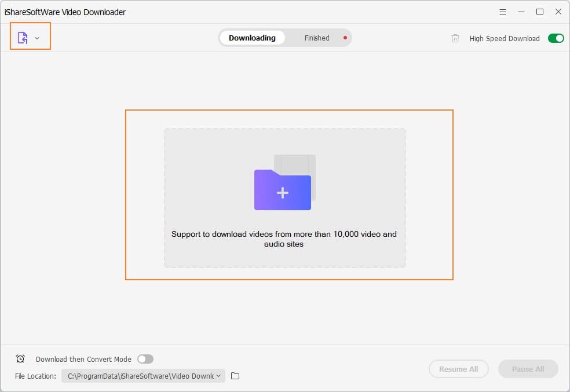Click the trash icon to clear downloads

pos(455,38)
